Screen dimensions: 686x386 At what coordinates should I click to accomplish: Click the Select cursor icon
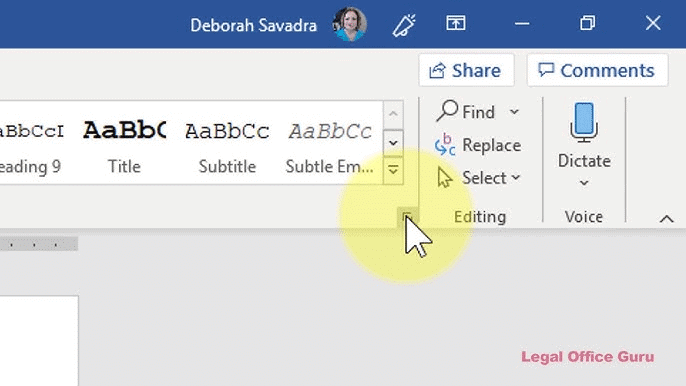444,178
